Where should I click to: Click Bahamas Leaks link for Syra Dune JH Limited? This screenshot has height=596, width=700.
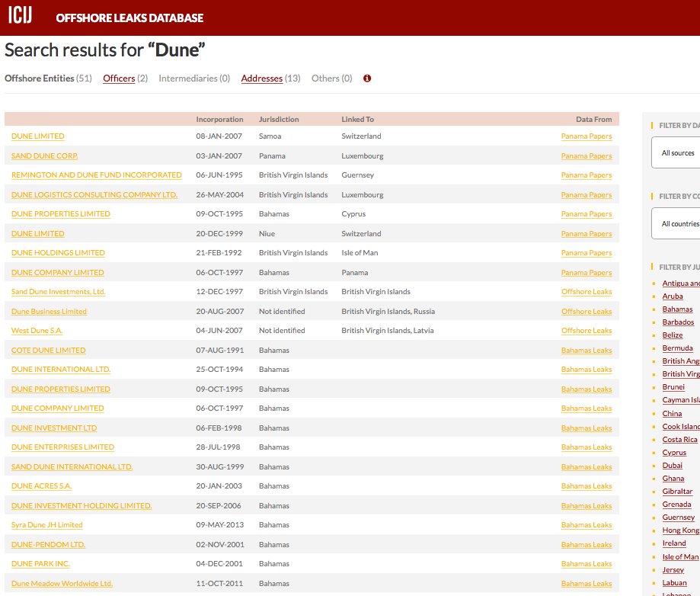tap(587, 525)
